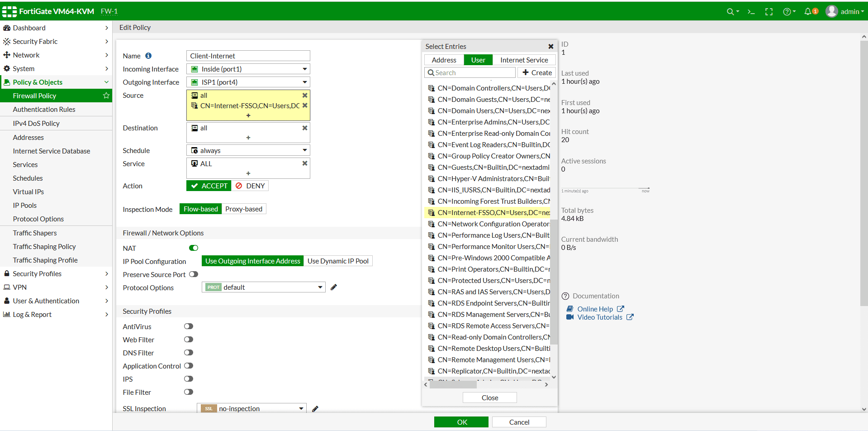Click the Close button in Select Entries
Viewport: 868px width, 431px height.
[x=490, y=397]
